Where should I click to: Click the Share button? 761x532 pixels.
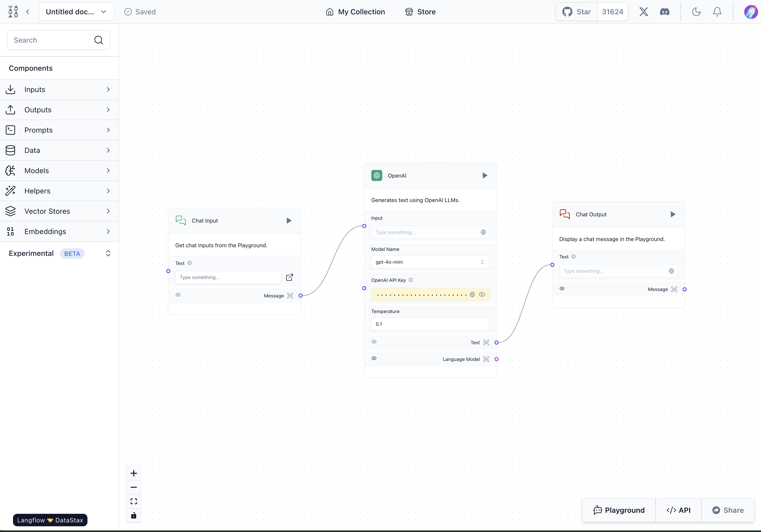[728, 510]
